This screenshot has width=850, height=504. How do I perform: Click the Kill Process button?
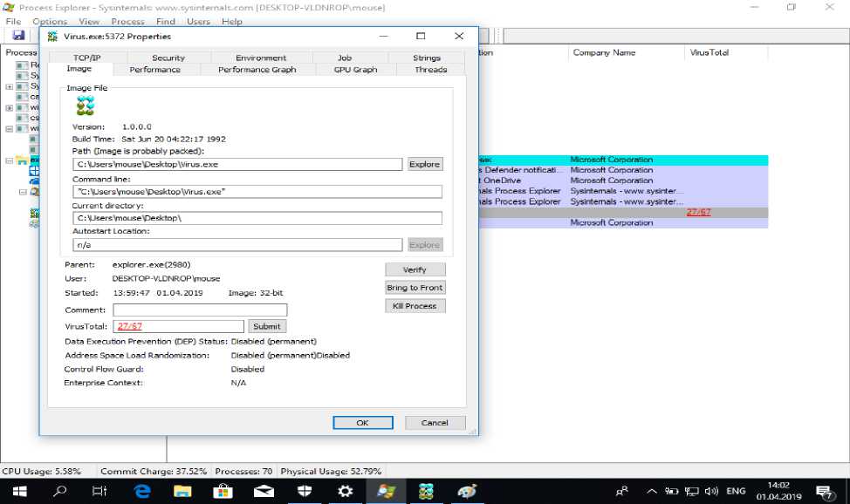pyautogui.click(x=415, y=306)
